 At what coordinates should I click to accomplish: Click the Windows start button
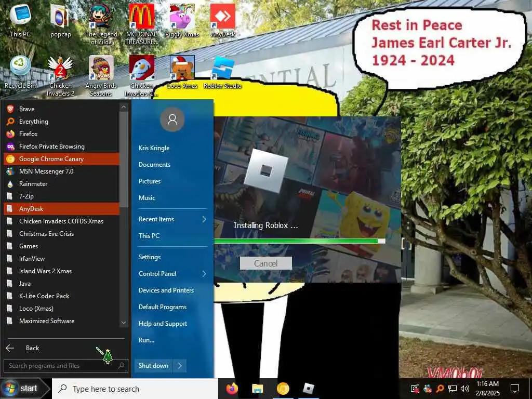[24, 389]
